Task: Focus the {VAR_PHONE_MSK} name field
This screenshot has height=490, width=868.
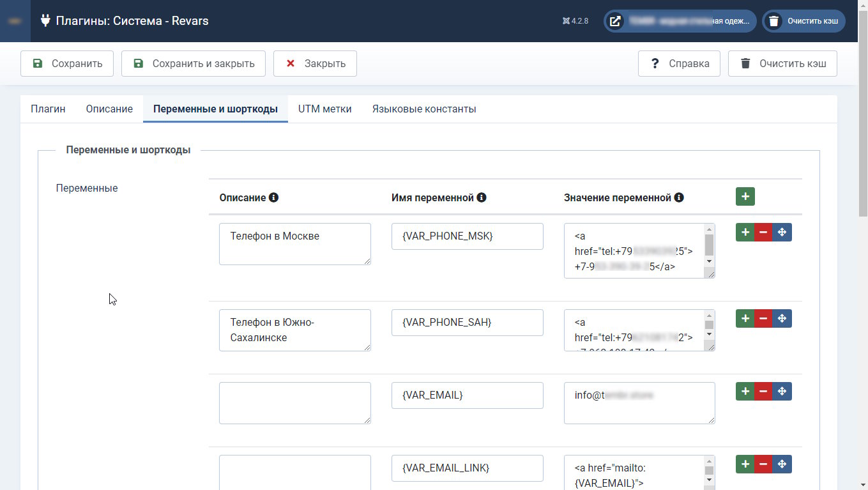Action: [468, 236]
